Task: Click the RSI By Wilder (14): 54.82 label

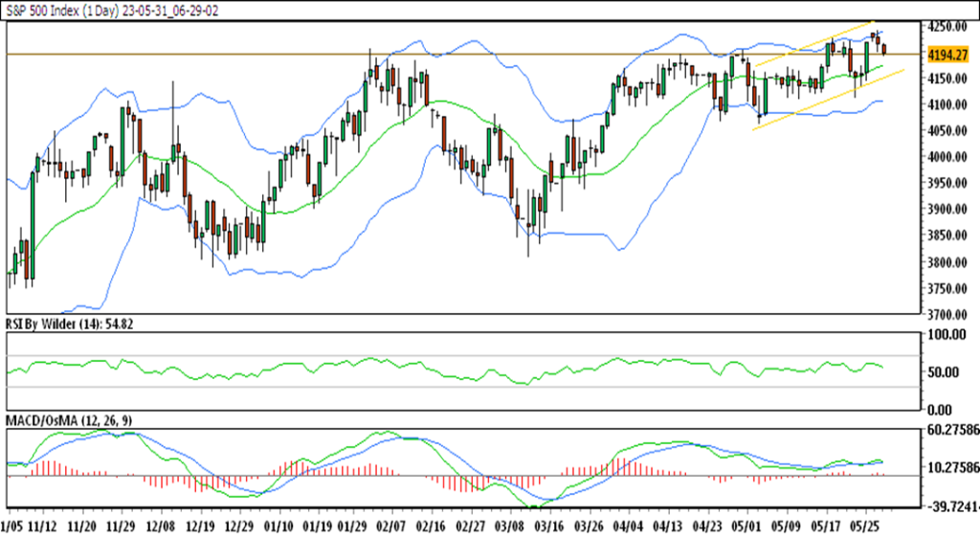Action: [x=69, y=325]
